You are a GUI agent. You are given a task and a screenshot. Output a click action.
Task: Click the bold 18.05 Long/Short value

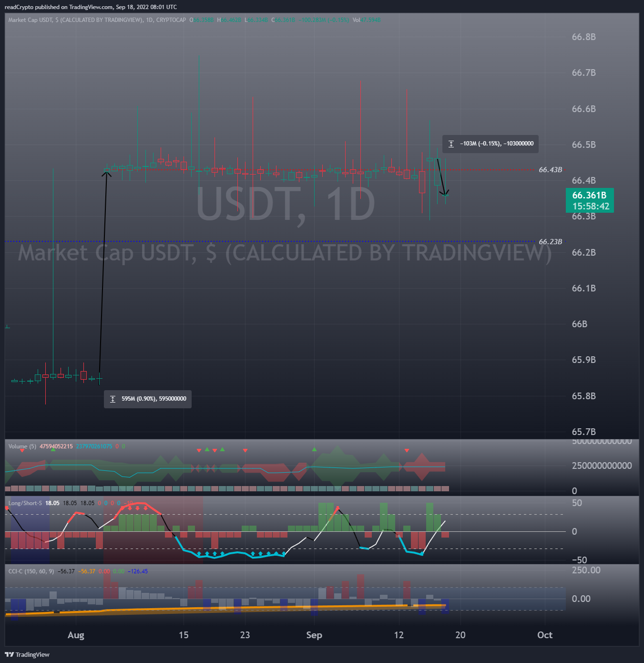point(52,503)
